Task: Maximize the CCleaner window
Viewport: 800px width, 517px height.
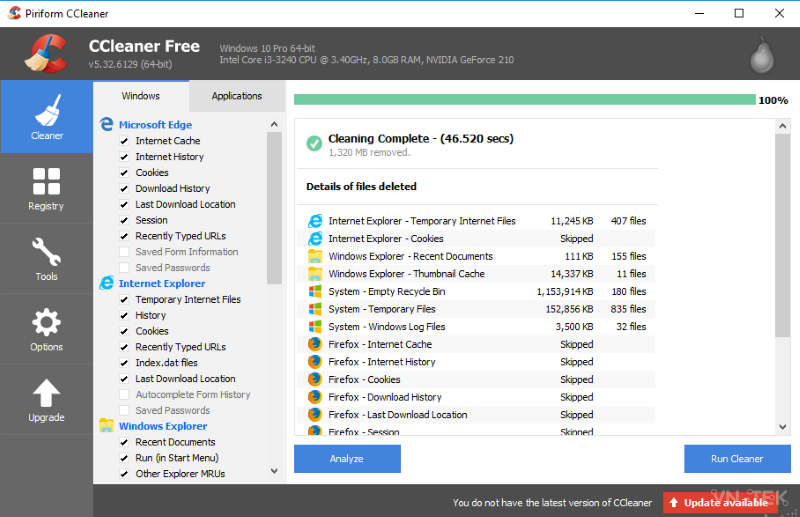Action: click(x=739, y=13)
